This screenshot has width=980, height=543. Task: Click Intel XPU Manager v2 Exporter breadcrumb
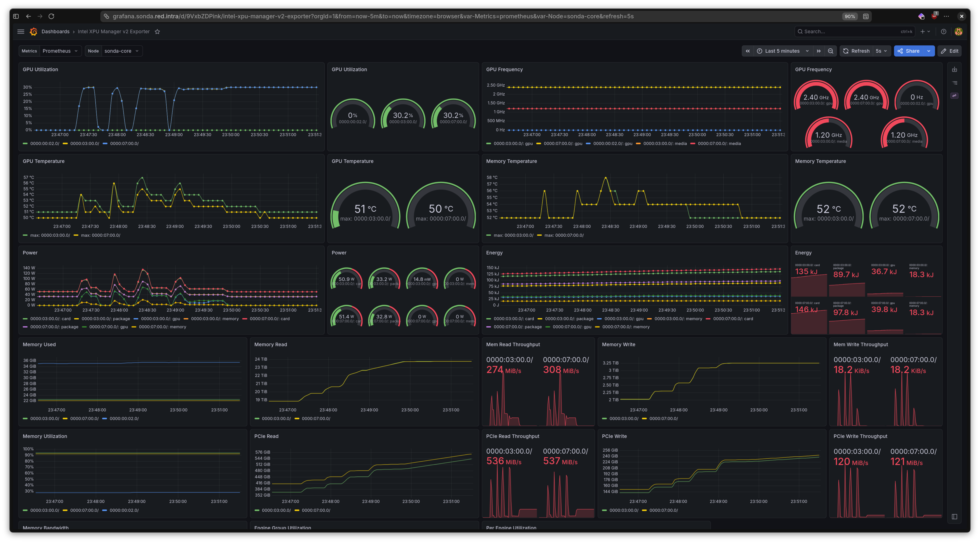(114, 31)
